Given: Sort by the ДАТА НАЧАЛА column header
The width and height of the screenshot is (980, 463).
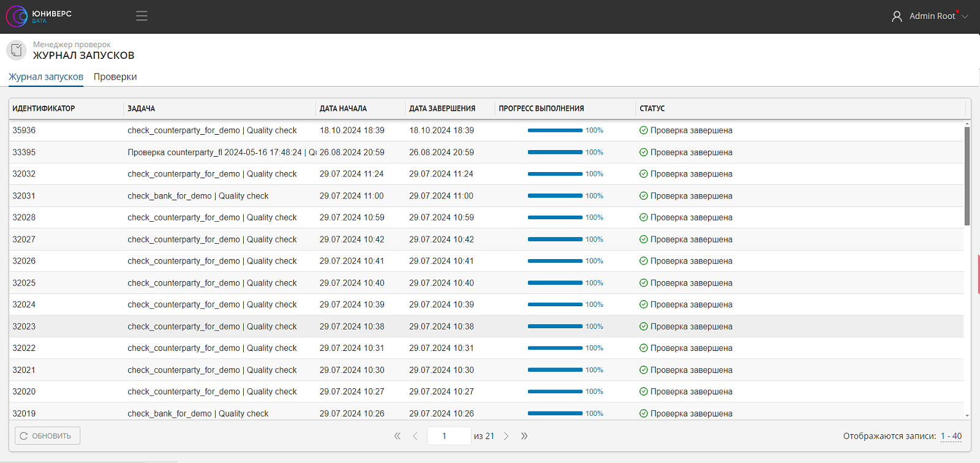Looking at the screenshot, I should 360,108.
